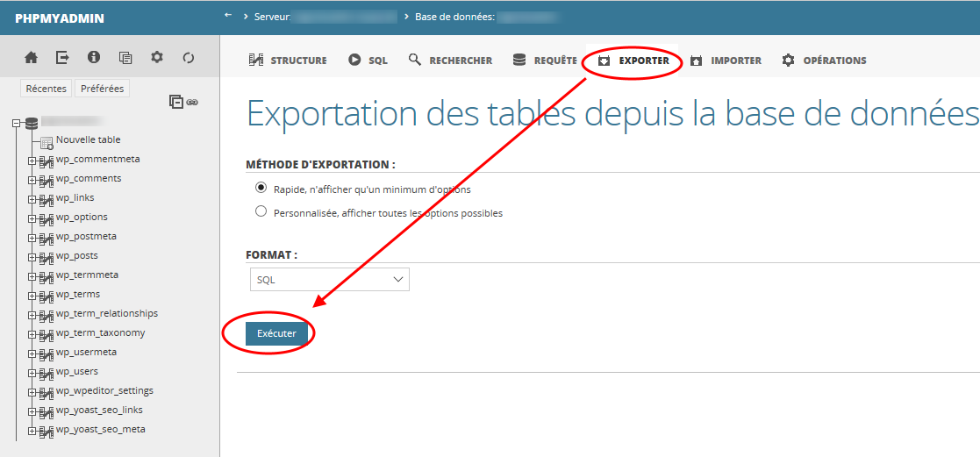
Task: Open the wp_term_taxonomy table
Action: (101, 333)
